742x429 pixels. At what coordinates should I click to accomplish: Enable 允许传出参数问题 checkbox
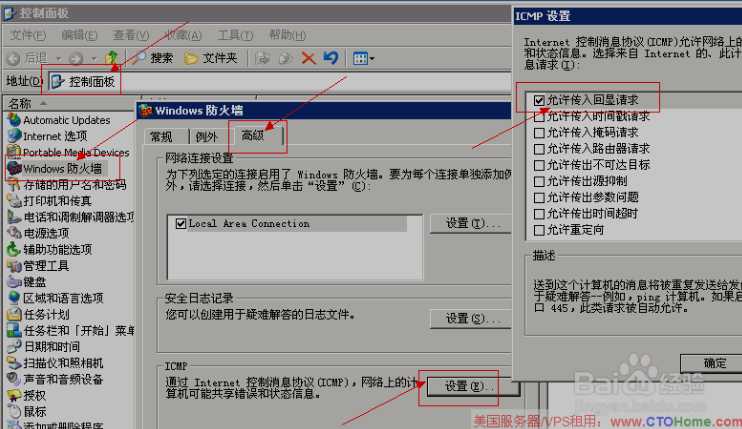539,198
